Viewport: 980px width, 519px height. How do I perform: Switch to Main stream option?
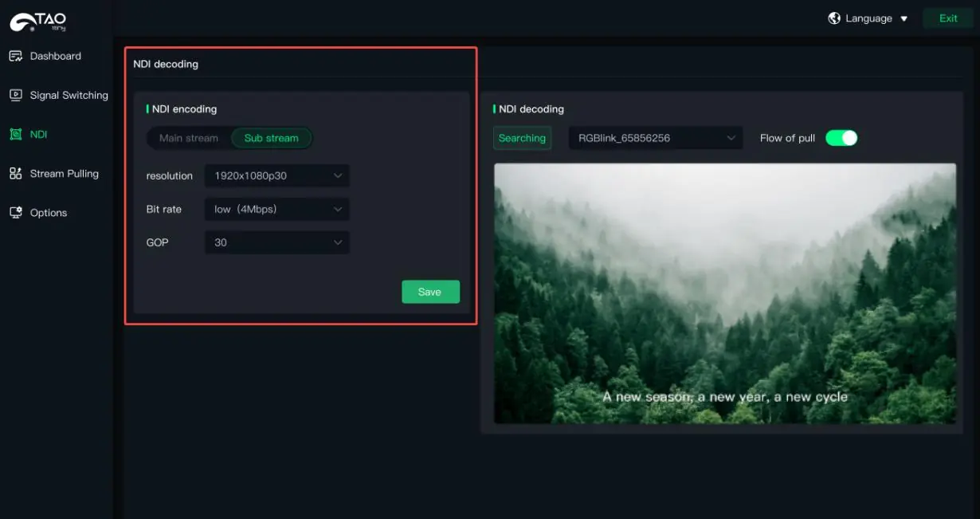coord(189,138)
